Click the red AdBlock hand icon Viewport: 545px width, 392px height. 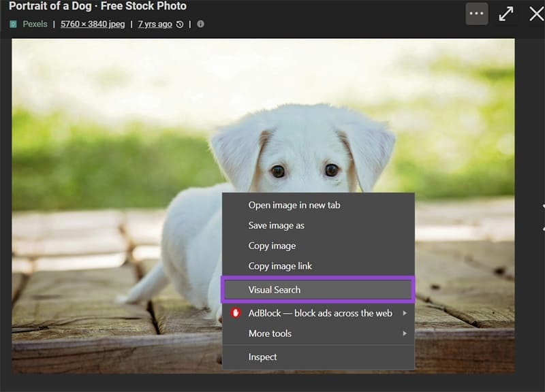236,313
